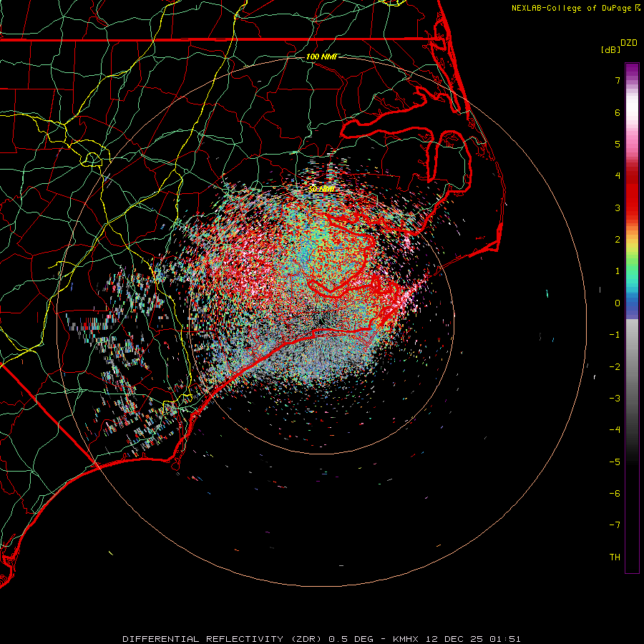The height and width of the screenshot is (644, 644).
Task: Click the -1 value on color scale
Action: click(615, 335)
